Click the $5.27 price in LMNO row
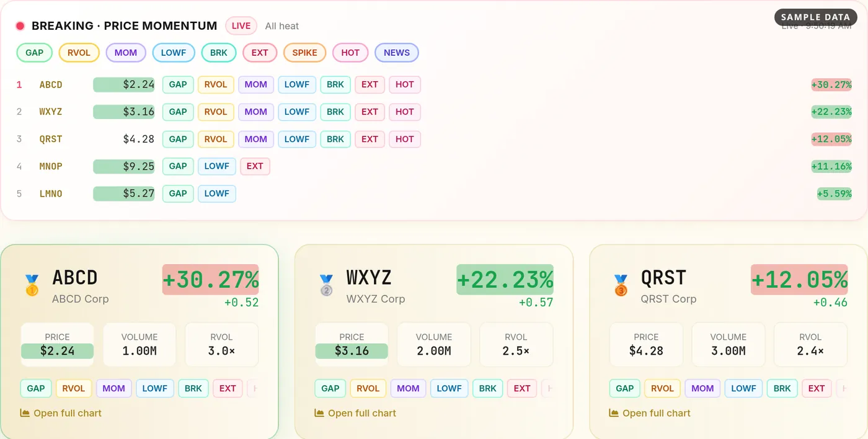 [x=124, y=194]
